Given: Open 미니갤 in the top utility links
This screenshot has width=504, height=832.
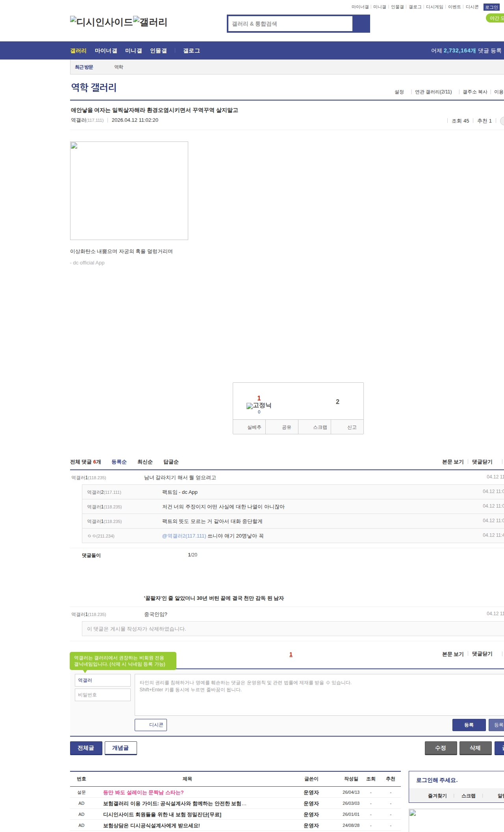Looking at the screenshot, I should [380, 7].
